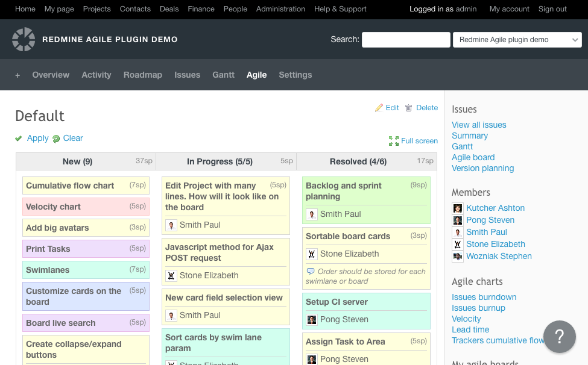588x365 pixels.
Task: Click the Clear reload icon
Action: pos(56,139)
